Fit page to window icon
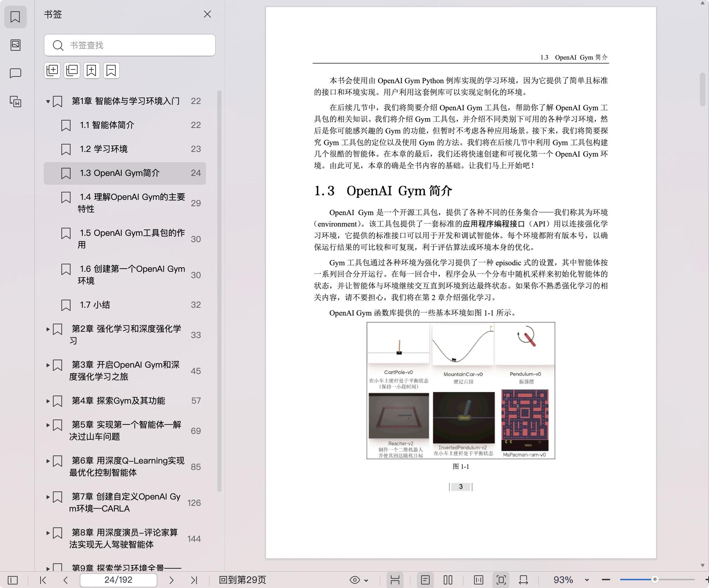 coord(501,580)
